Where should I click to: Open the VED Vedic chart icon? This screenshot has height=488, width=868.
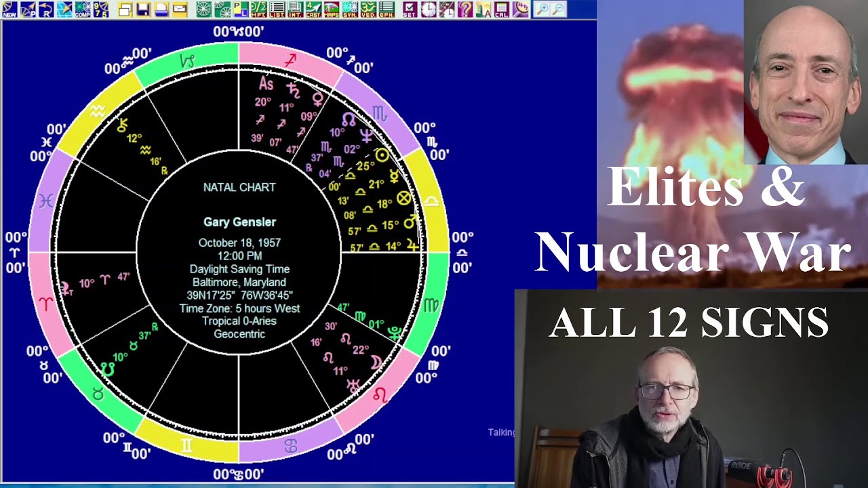tap(368, 9)
